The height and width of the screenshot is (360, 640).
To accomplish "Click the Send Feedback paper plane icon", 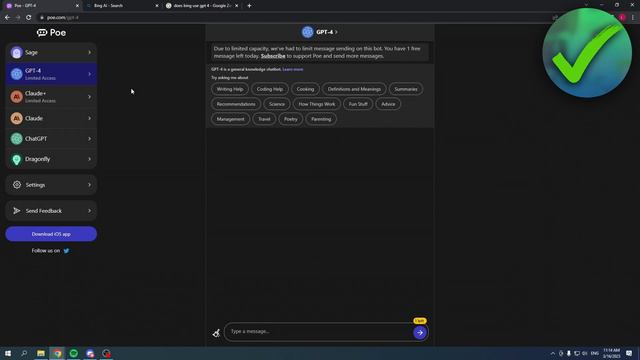I will tap(17, 211).
